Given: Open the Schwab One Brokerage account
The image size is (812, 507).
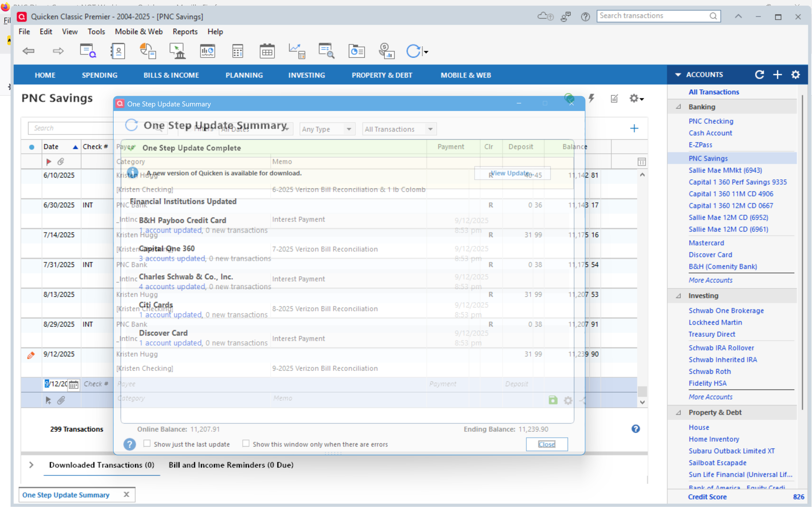Looking at the screenshot, I should point(726,311).
